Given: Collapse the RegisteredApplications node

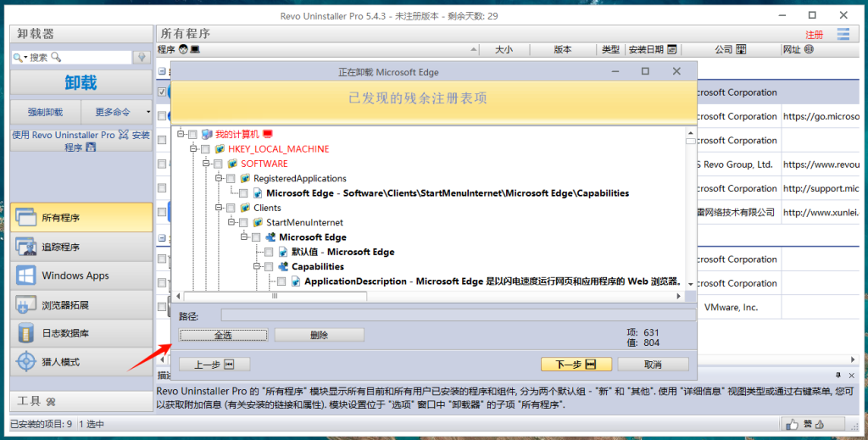Looking at the screenshot, I should point(219,178).
